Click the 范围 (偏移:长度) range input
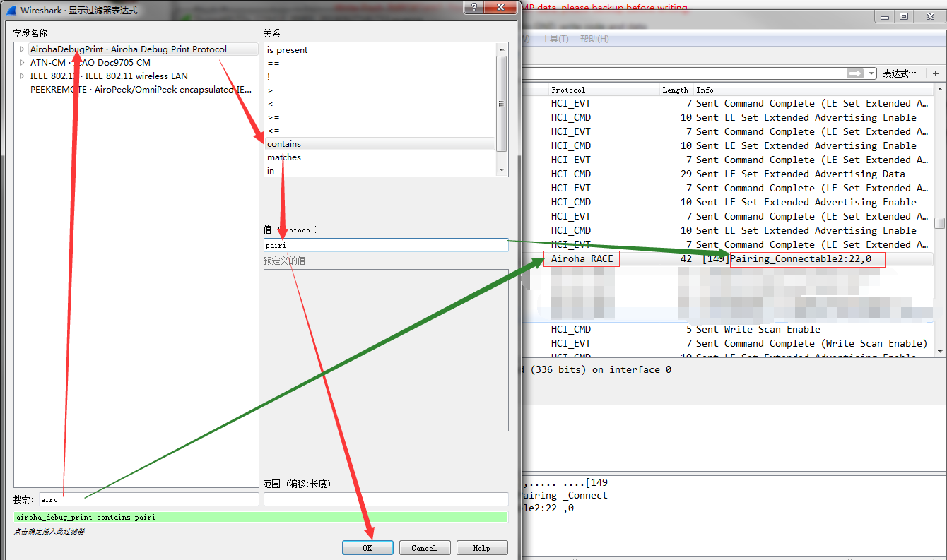Image resolution: width=947 pixels, height=560 pixels. [386, 499]
